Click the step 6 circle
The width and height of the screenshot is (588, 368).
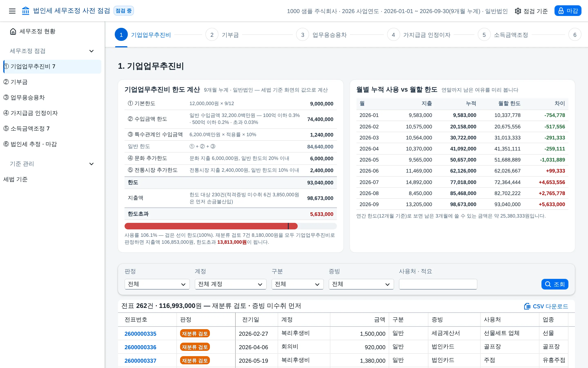pyautogui.click(x=575, y=35)
